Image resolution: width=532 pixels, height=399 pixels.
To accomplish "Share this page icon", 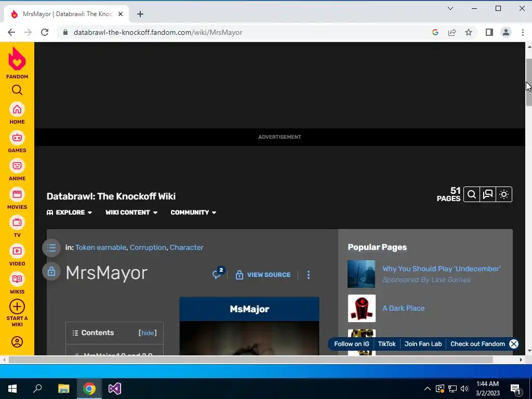I will 452,32.
